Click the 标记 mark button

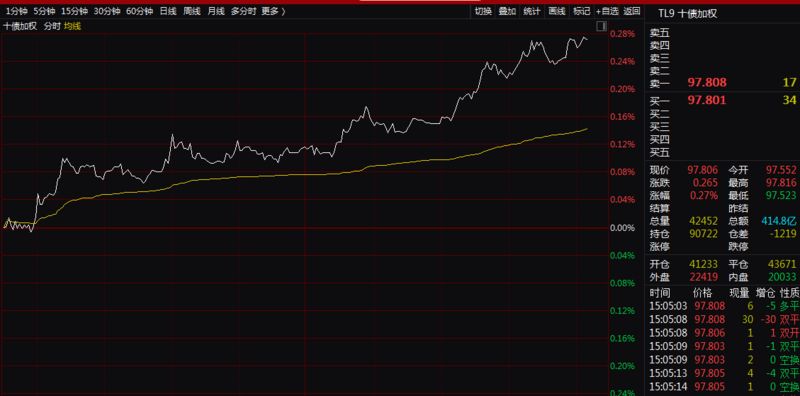[x=581, y=11]
